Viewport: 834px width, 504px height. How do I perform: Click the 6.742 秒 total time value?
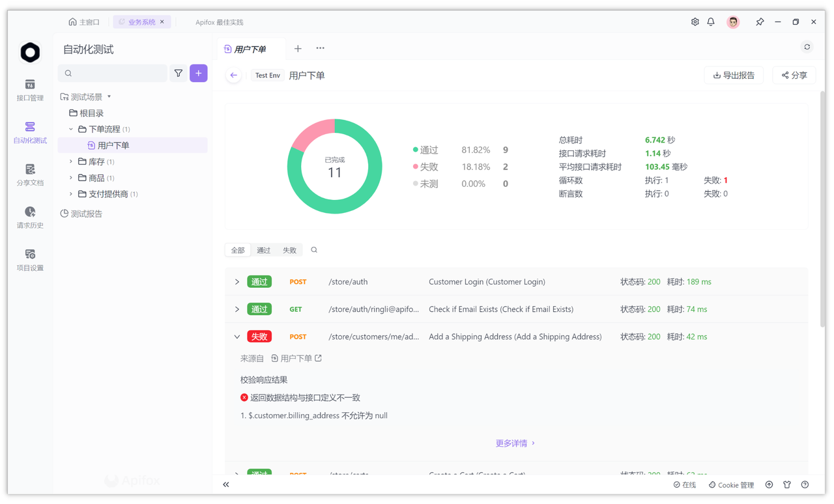[x=660, y=140]
